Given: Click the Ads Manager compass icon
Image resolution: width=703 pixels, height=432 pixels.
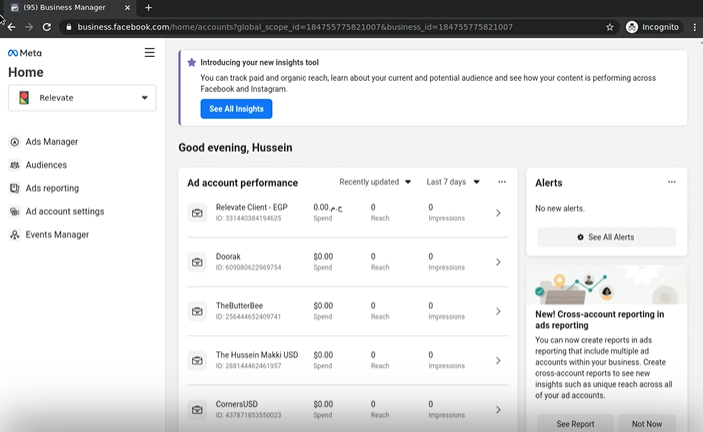Looking at the screenshot, I should (x=14, y=142).
